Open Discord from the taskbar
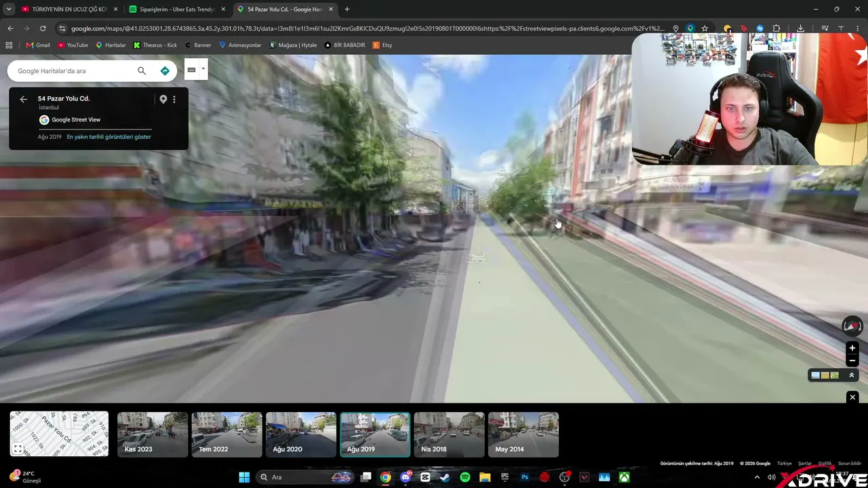This screenshot has height=488, width=868. coord(406,477)
